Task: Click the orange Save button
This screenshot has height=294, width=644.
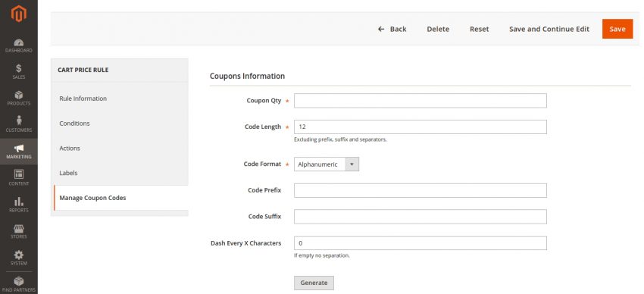Action: pos(617,29)
